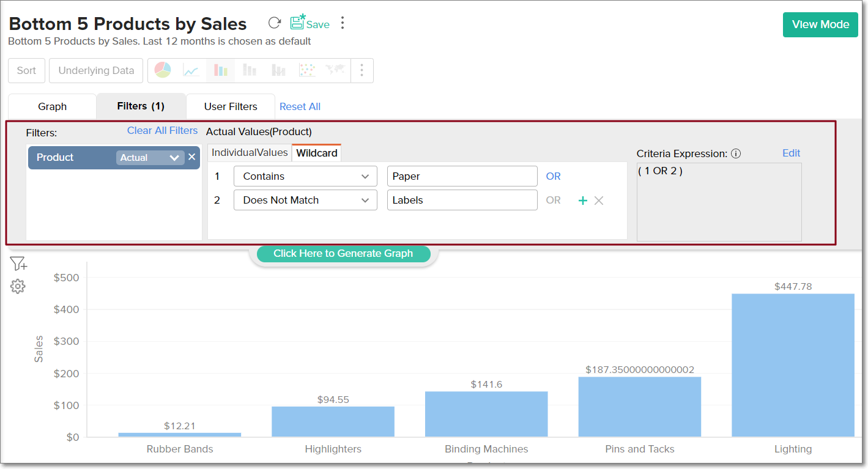Click the add-filter funnel icon
The height and width of the screenshot is (469, 868).
coord(18,264)
